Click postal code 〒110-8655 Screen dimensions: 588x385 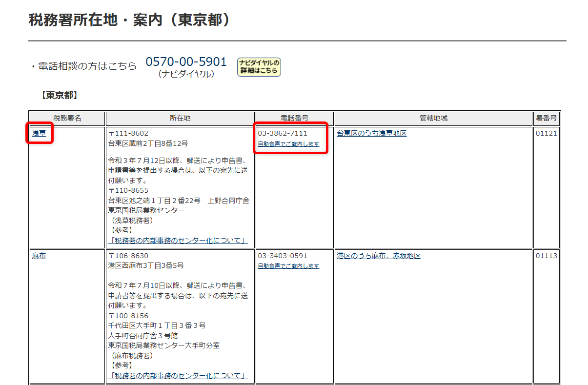click(x=128, y=190)
